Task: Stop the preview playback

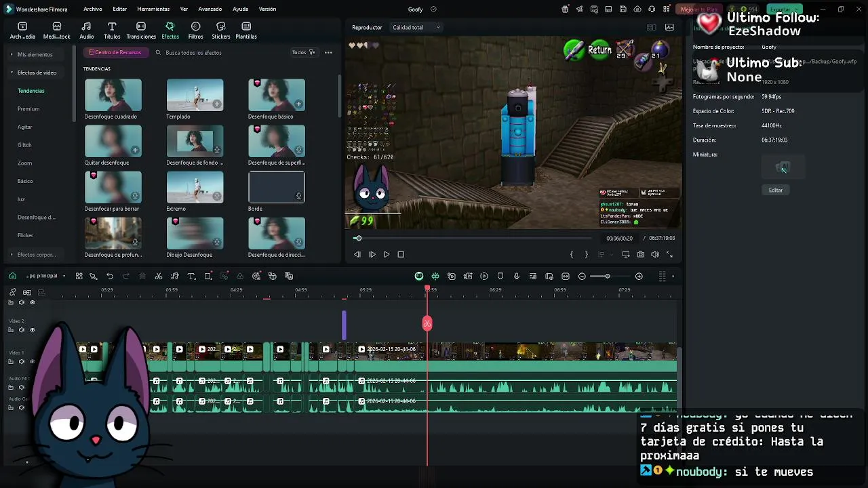Action: pos(401,254)
